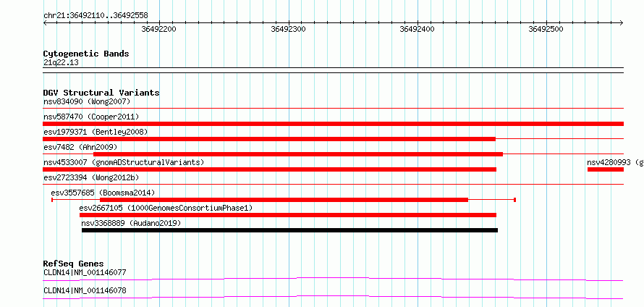This screenshot has height=307, width=644.
Task: Click the RefSeq Genes track title
Action: [74, 264]
